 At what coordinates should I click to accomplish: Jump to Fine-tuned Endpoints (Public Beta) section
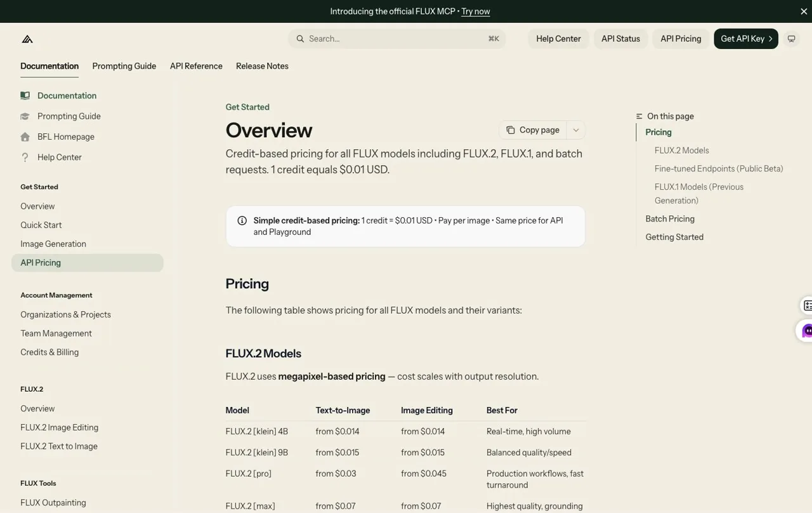point(719,169)
